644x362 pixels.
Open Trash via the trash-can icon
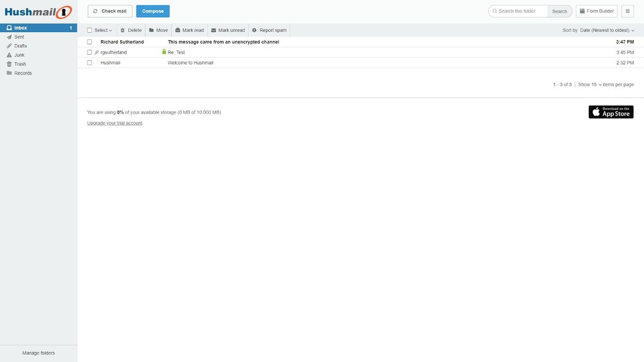[9, 63]
